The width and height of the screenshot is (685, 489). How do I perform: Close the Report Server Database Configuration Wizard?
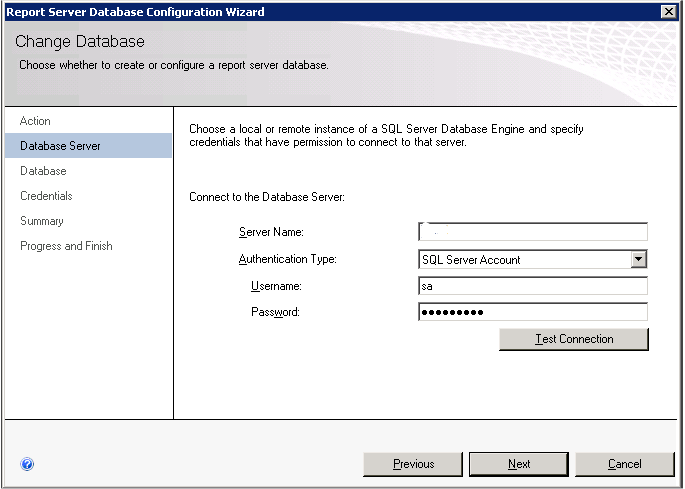pos(668,12)
